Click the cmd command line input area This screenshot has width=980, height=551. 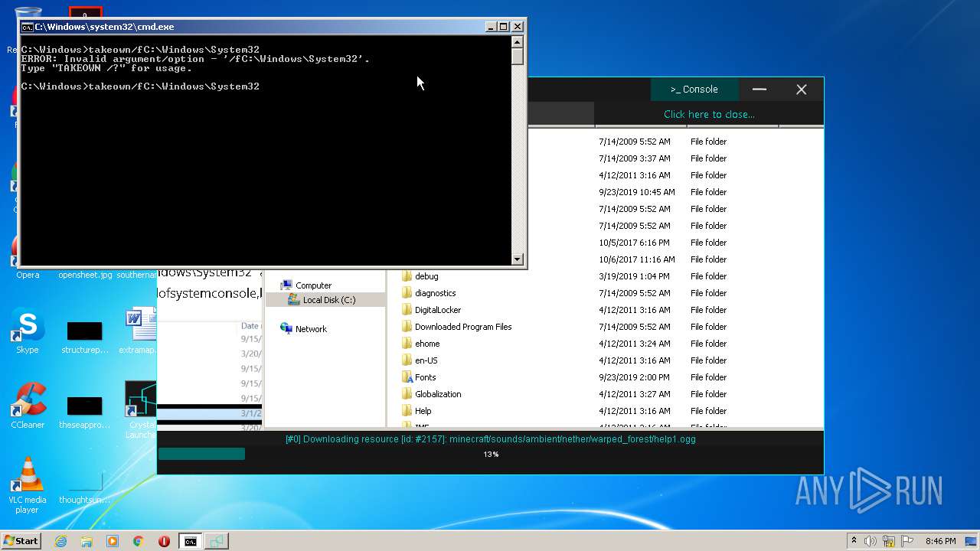coord(266,150)
